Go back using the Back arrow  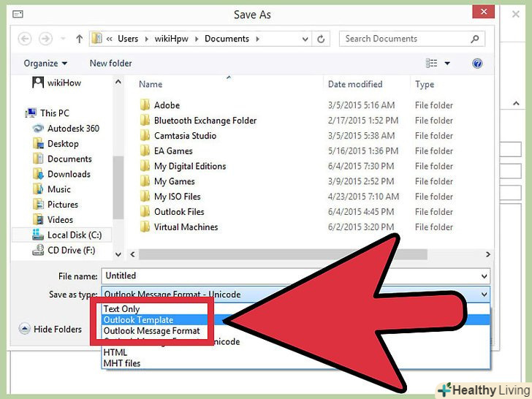click(x=25, y=39)
